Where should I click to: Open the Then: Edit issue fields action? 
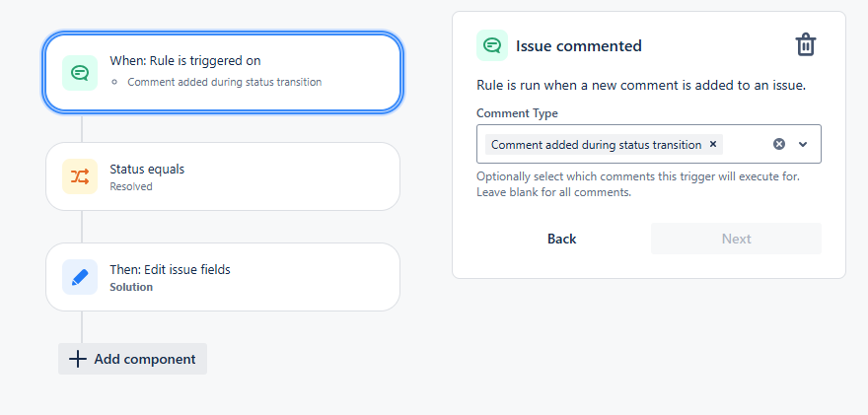point(223,277)
